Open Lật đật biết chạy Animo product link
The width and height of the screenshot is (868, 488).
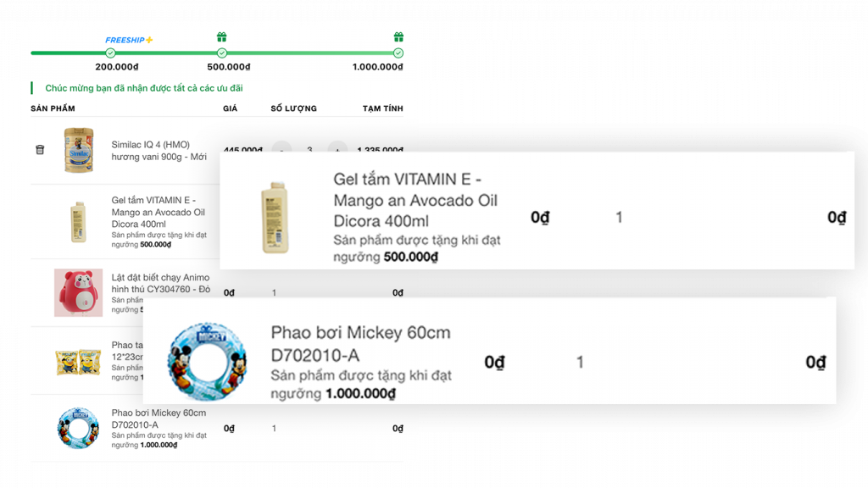[x=160, y=283]
